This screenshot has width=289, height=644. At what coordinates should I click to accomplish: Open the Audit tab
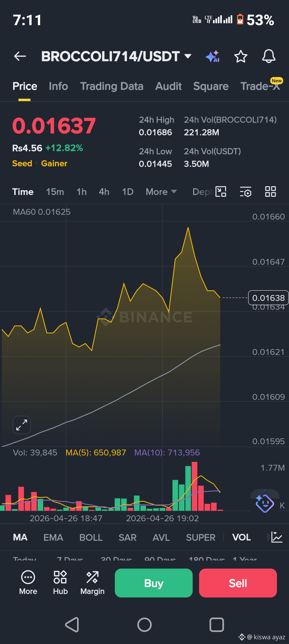point(169,86)
